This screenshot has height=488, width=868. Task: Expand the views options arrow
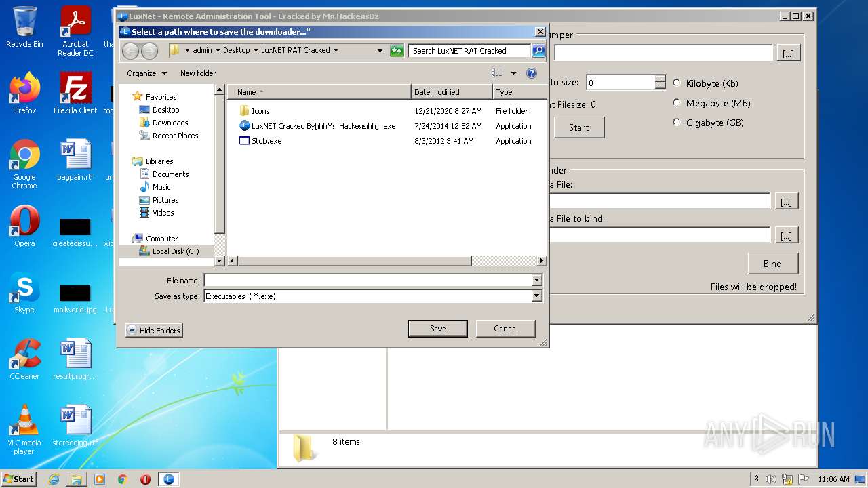[513, 73]
